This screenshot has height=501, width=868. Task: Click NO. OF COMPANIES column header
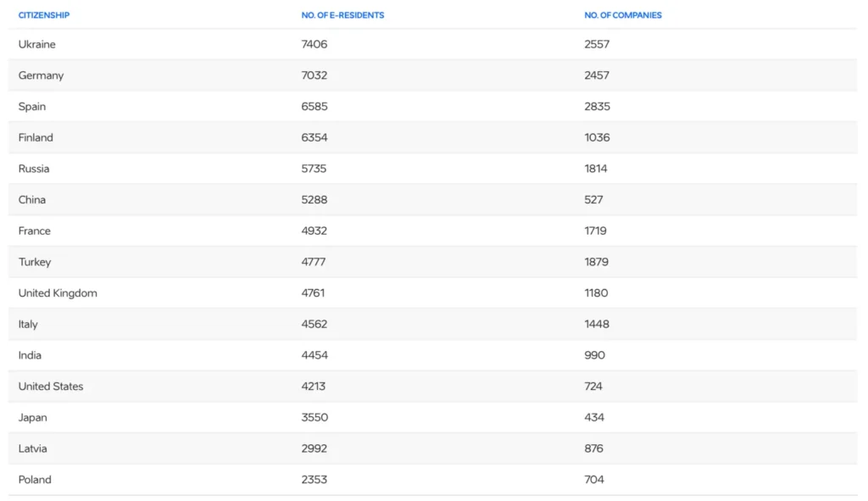623,15
